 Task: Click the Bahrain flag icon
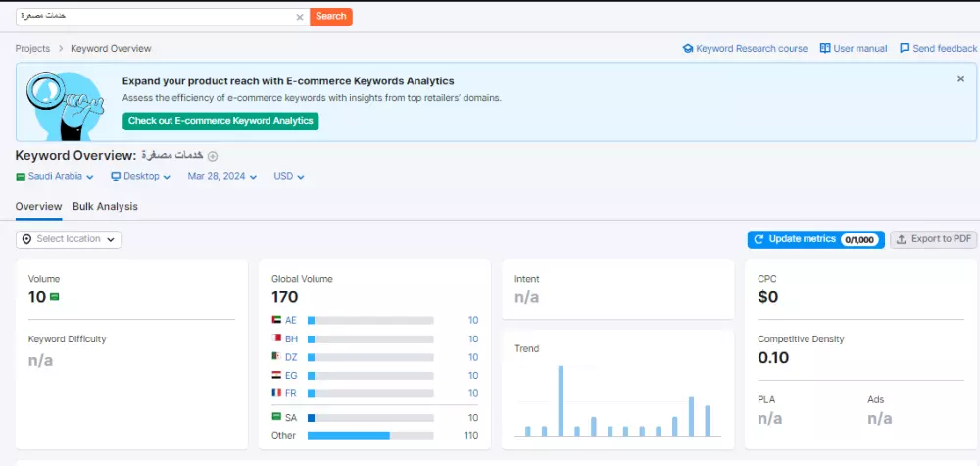276,337
